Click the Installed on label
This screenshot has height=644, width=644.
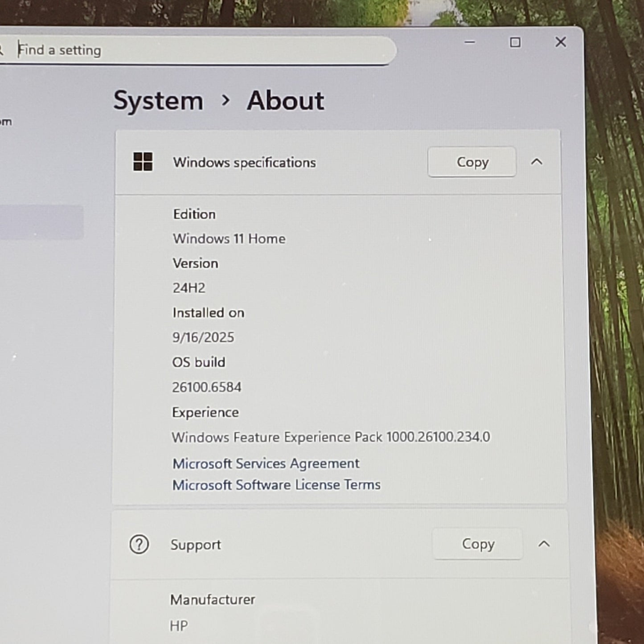tap(209, 313)
